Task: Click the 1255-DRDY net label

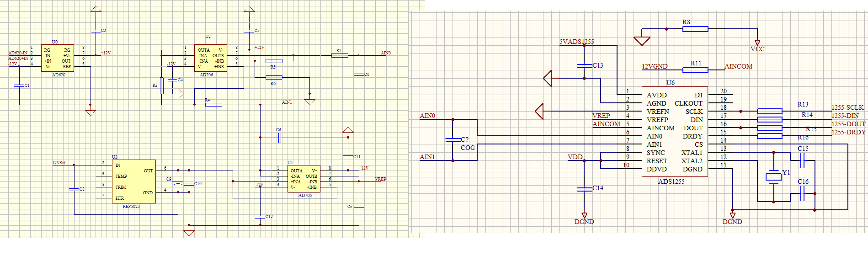Action: tap(848, 132)
